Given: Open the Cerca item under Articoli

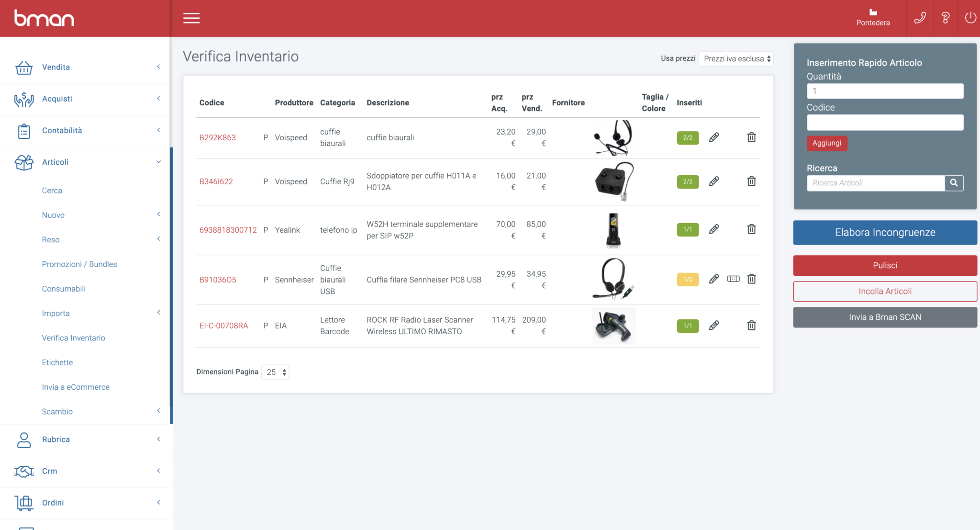Looking at the screenshot, I should [x=52, y=190].
